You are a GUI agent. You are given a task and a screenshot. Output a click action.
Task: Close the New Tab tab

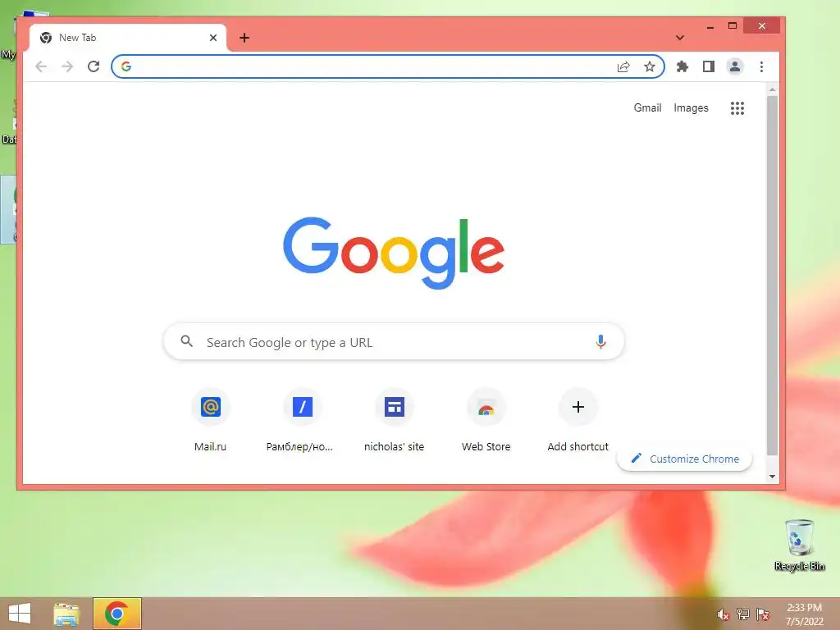tap(213, 38)
